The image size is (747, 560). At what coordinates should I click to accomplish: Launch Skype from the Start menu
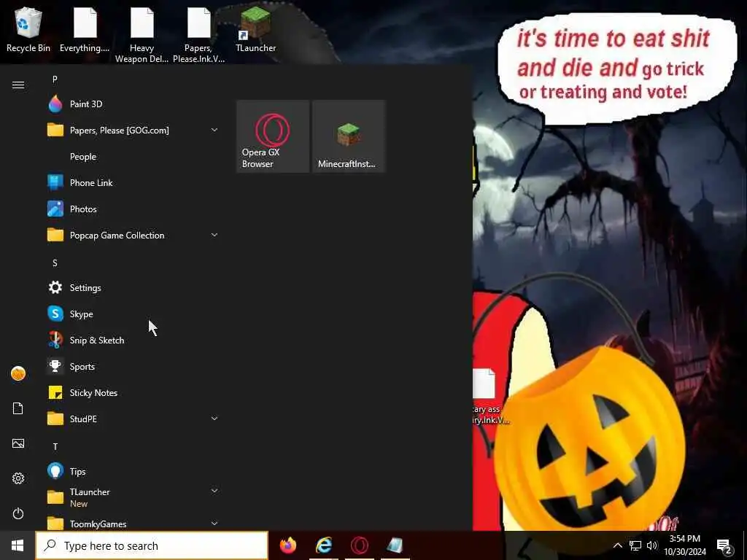pyautogui.click(x=133, y=314)
